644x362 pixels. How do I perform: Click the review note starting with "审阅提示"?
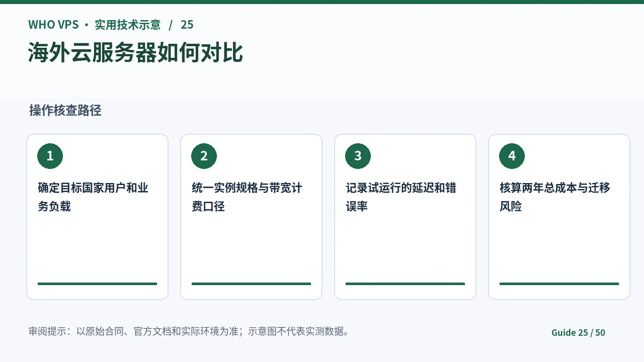189,331
